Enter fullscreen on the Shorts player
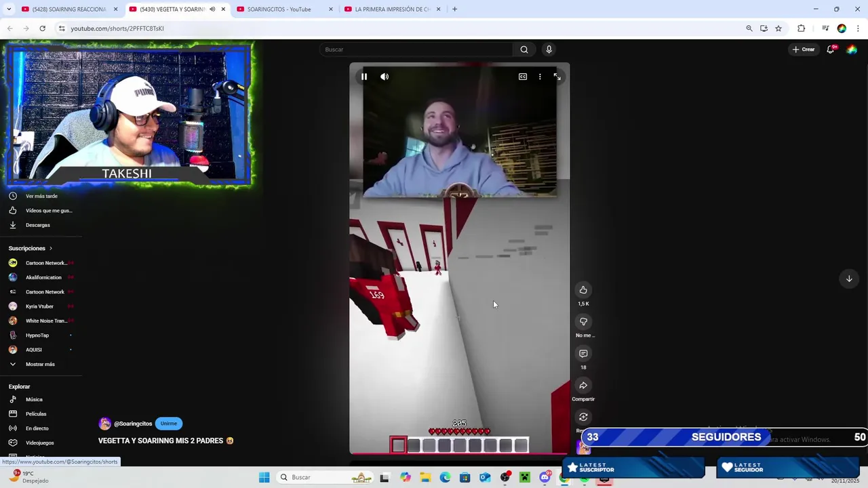868x488 pixels. 557,77
